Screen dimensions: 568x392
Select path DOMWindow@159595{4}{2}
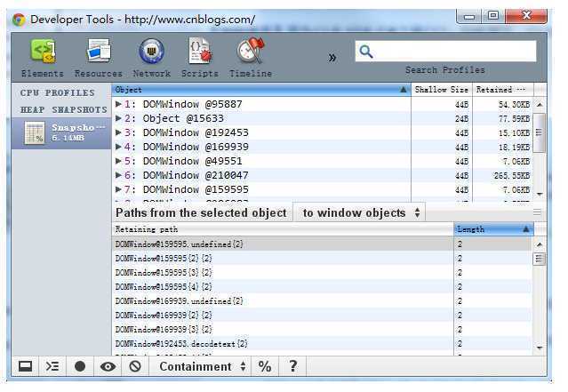pos(322,287)
